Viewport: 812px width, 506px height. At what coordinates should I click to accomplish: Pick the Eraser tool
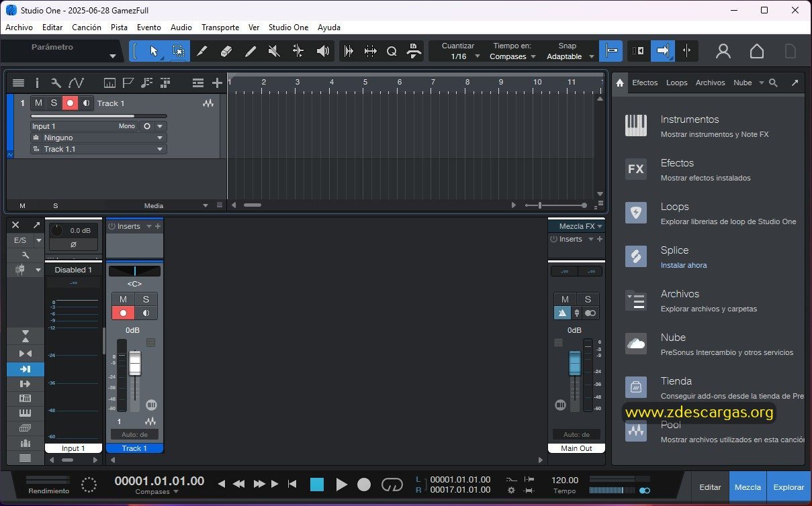[226, 51]
